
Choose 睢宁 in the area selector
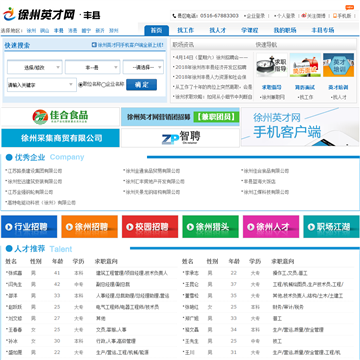coord(86,30)
